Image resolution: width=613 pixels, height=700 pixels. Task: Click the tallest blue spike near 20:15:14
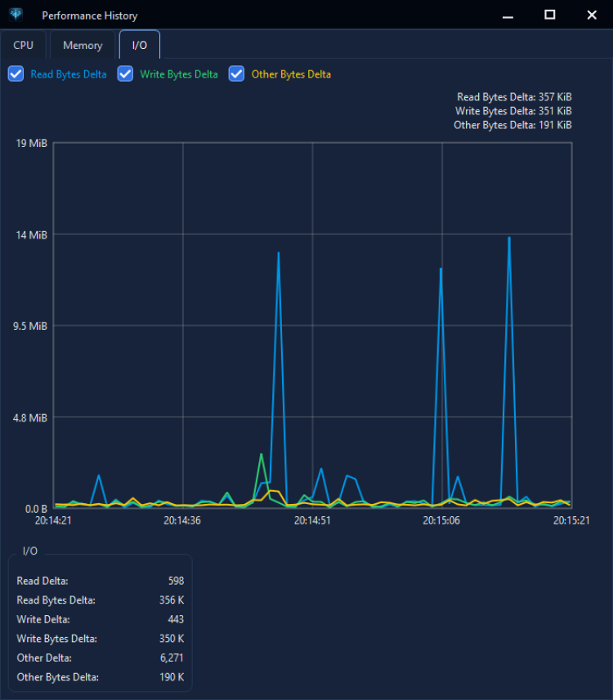coord(509,239)
